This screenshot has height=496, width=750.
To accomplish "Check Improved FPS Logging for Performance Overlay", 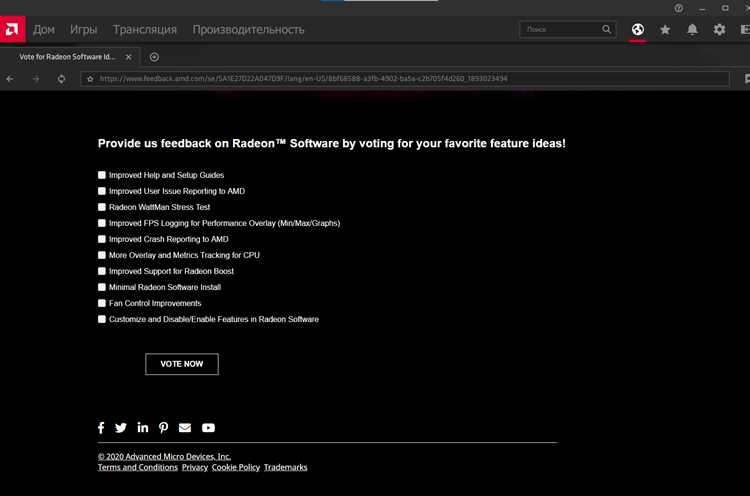I will pos(102,223).
